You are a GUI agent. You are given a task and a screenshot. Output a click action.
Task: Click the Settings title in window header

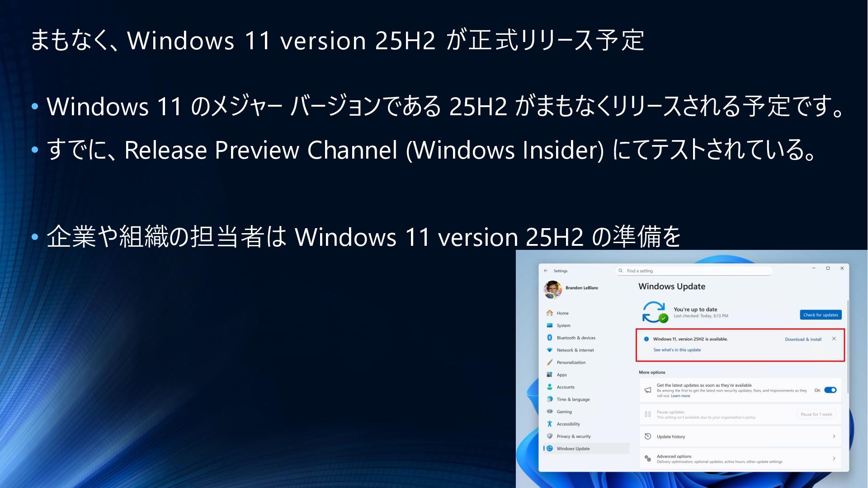point(561,271)
